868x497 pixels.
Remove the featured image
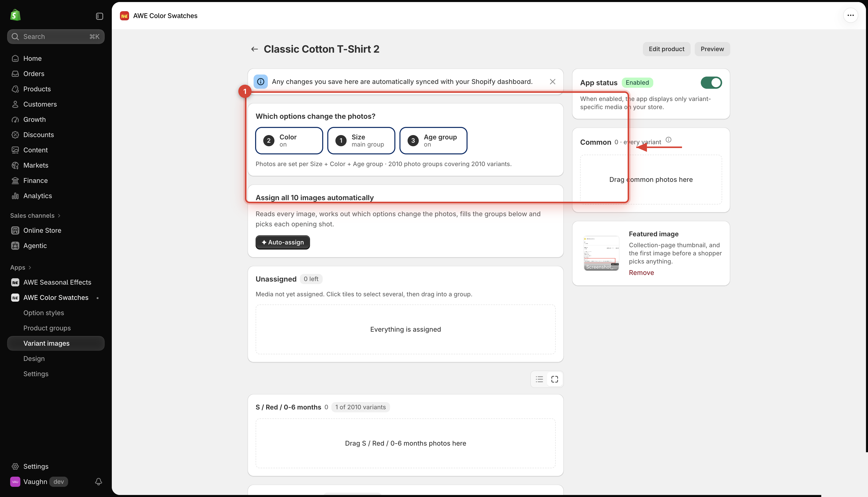[641, 273]
